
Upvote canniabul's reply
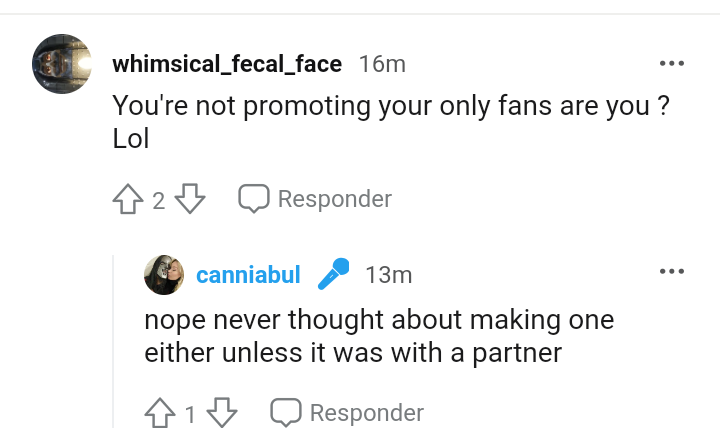coord(160,413)
